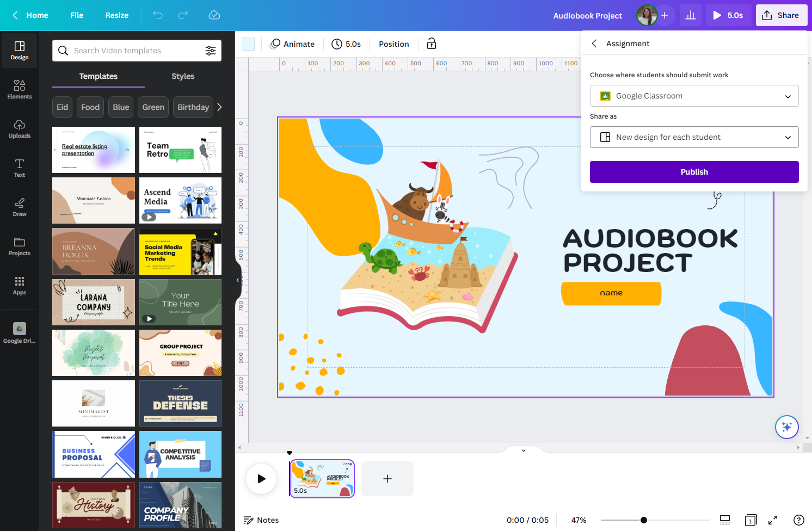Add a new page in timeline
Image resolution: width=812 pixels, height=531 pixels.
[x=387, y=479]
